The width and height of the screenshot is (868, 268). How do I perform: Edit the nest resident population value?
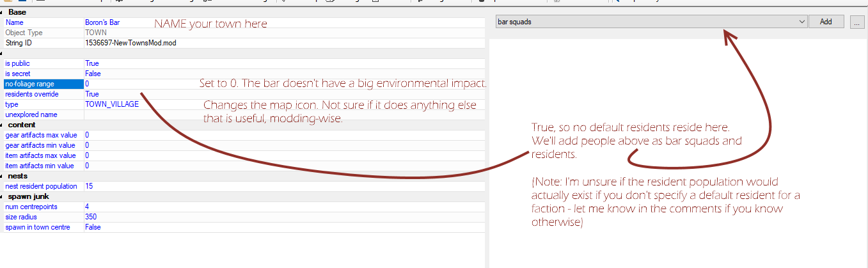click(89, 186)
